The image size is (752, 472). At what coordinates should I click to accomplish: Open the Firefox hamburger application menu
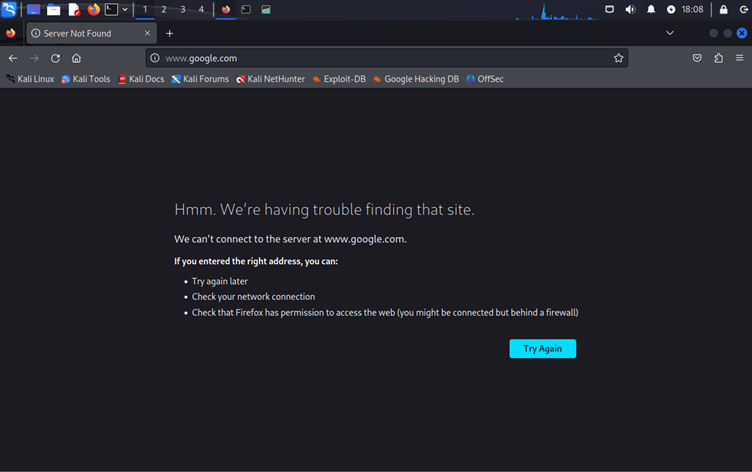pyautogui.click(x=740, y=58)
